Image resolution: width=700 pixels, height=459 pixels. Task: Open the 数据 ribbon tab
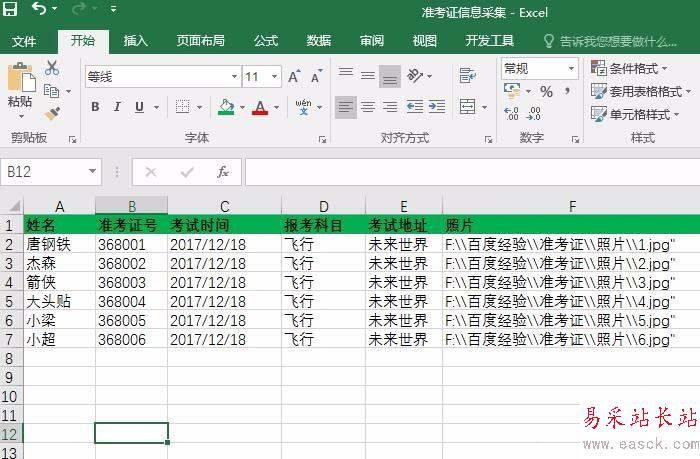(x=319, y=41)
